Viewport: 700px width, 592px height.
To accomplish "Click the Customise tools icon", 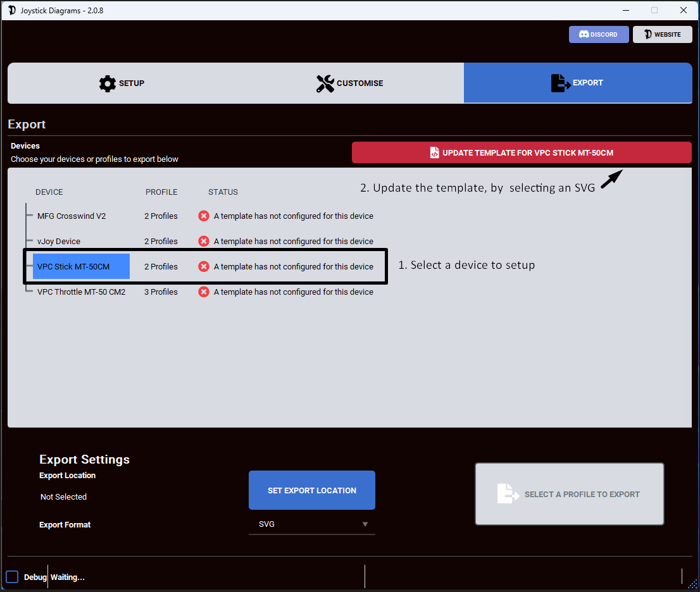I will pyautogui.click(x=325, y=83).
